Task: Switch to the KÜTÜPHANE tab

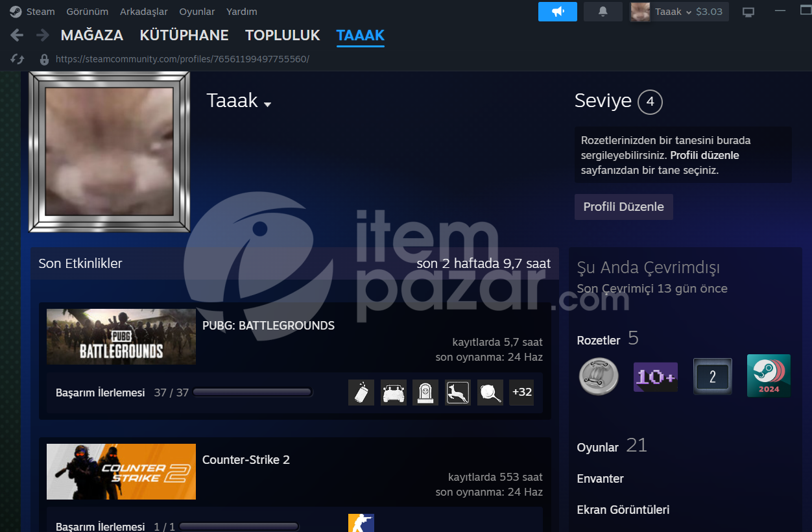Action: (x=184, y=36)
